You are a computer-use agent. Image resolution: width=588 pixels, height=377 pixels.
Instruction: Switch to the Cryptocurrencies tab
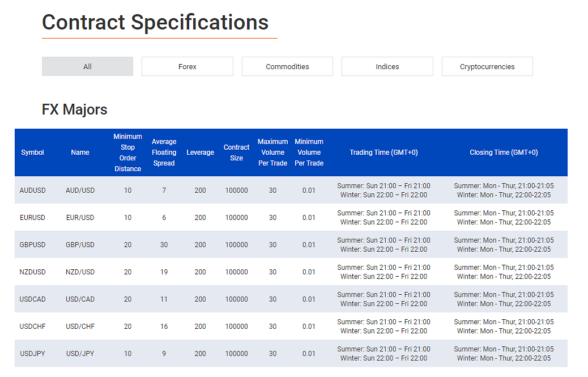[x=487, y=66]
